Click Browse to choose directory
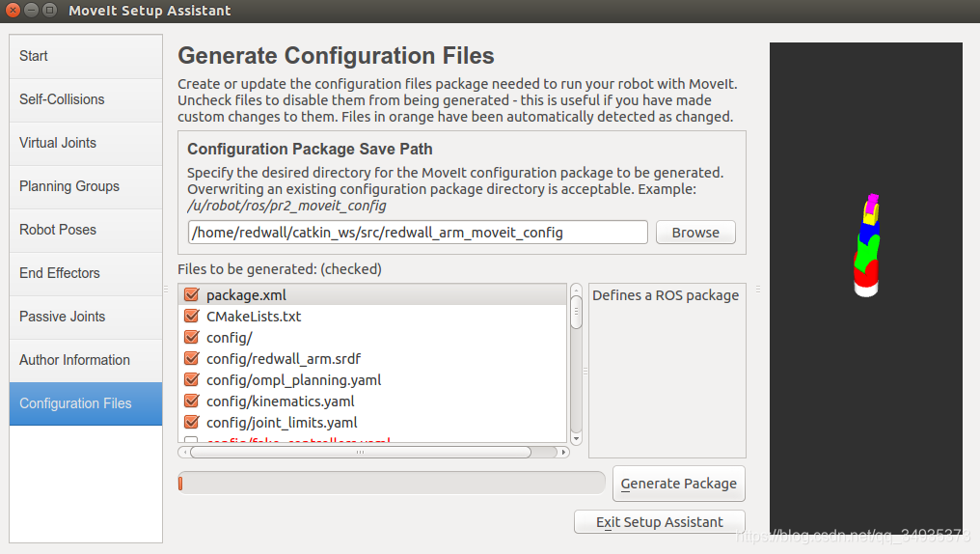Viewport: 980px width, 554px height. pyautogui.click(x=695, y=233)
